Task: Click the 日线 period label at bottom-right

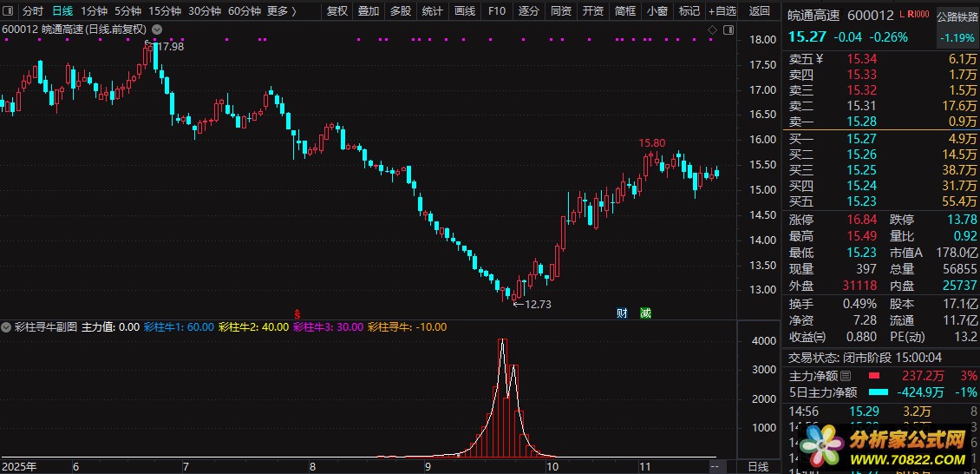Action: coord(757,466)
